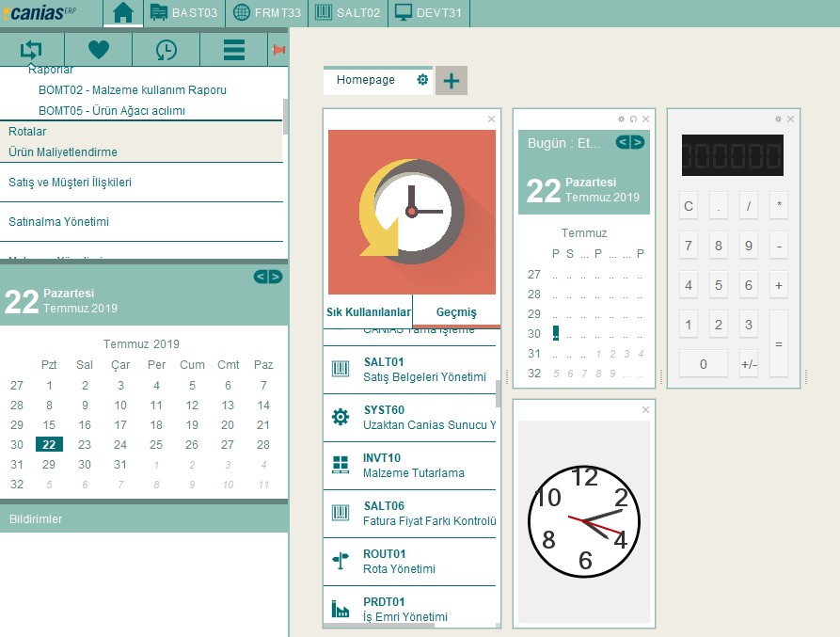
Task: Click the hamburger menu icon in sidebar
Action: 234,51
